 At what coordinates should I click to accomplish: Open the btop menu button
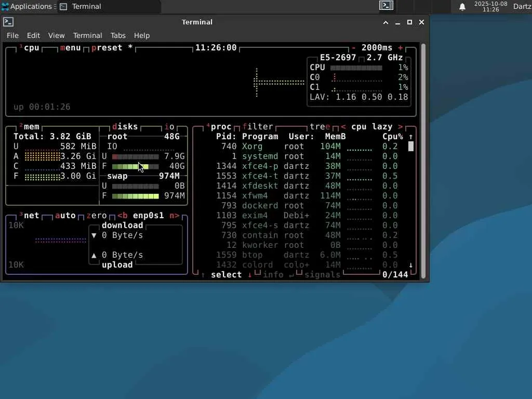(x=71, y=48)
